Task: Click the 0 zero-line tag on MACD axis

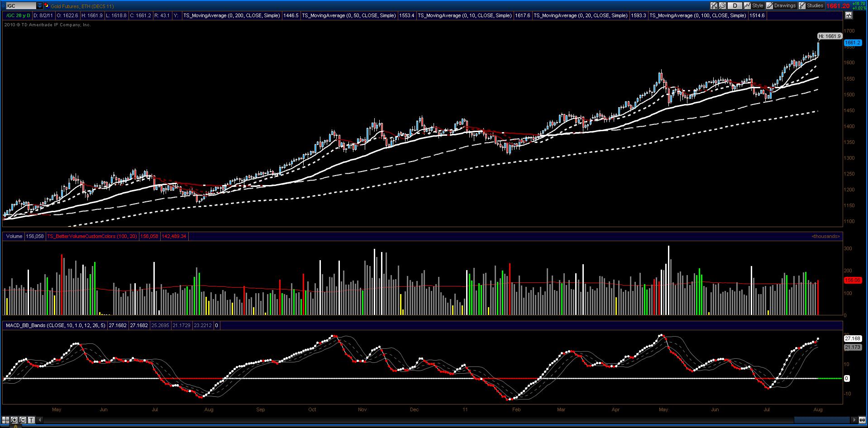Action: tap(847, 378)
